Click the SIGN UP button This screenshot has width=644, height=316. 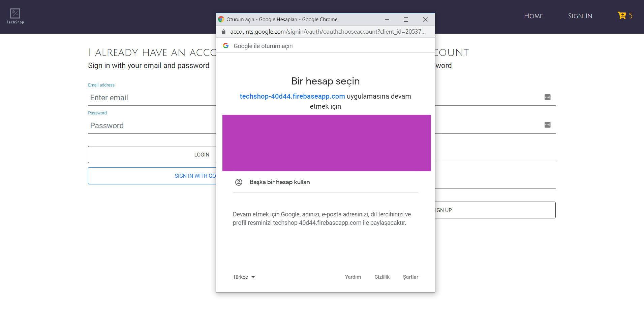tap(495, 210)
